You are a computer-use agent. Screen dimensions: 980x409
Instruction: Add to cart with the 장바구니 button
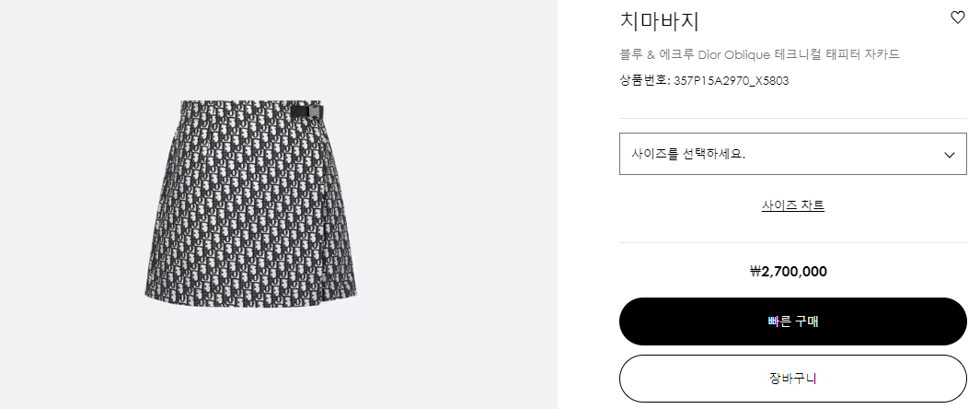792,378
